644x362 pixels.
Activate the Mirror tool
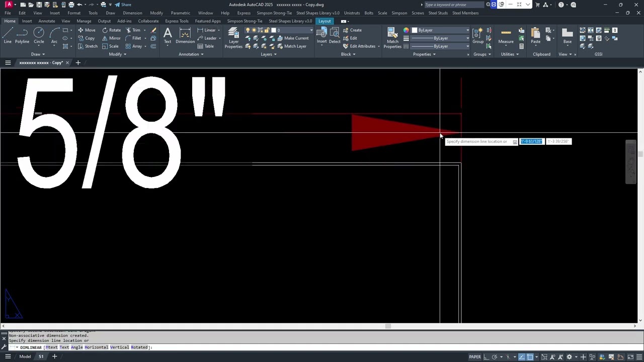(x=111, y=38)
